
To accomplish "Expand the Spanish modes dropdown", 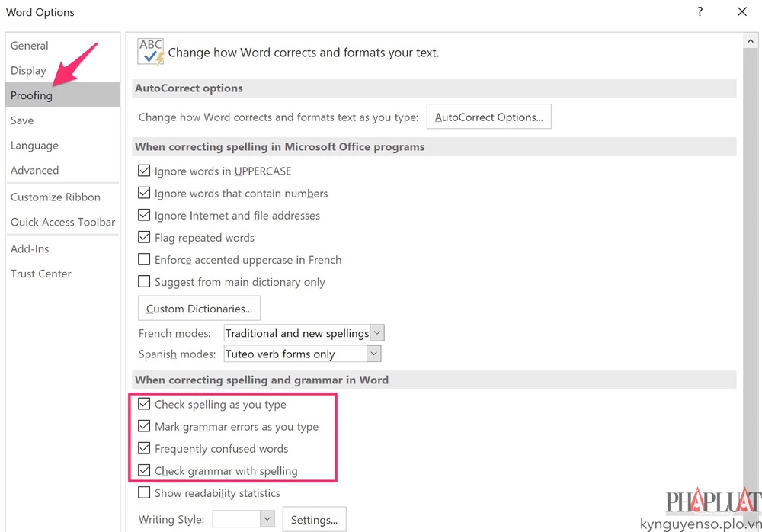I will 373,354.
